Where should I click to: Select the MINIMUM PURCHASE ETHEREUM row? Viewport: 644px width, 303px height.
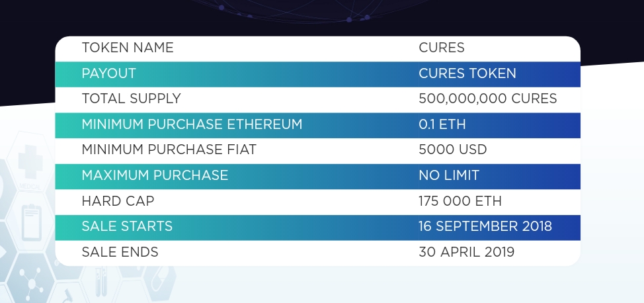tap(317, 125)
